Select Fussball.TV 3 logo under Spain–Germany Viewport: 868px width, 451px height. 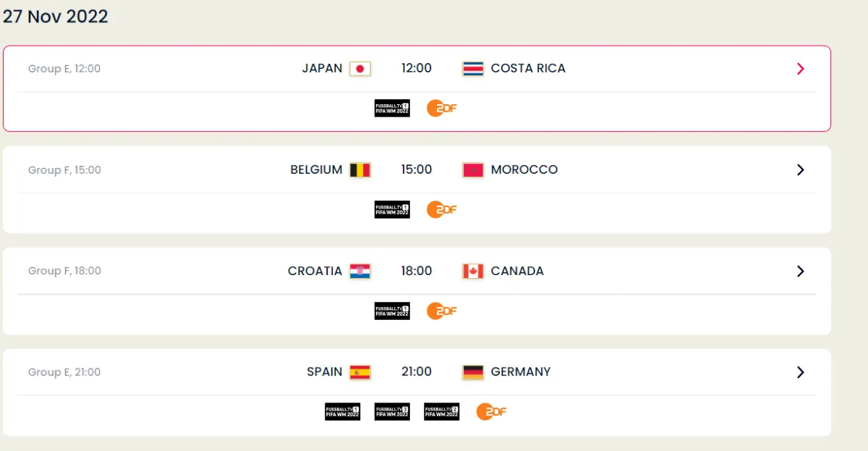[x=392, y=412]
